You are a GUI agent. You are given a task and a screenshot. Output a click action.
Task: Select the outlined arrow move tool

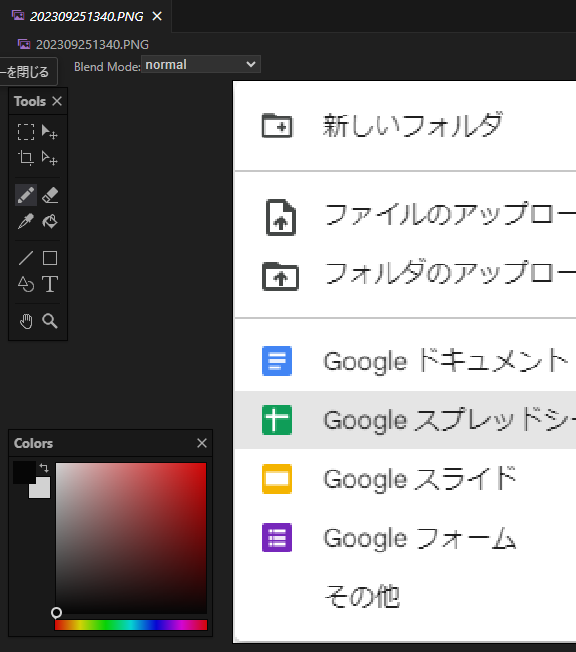[x=49, y=158]
